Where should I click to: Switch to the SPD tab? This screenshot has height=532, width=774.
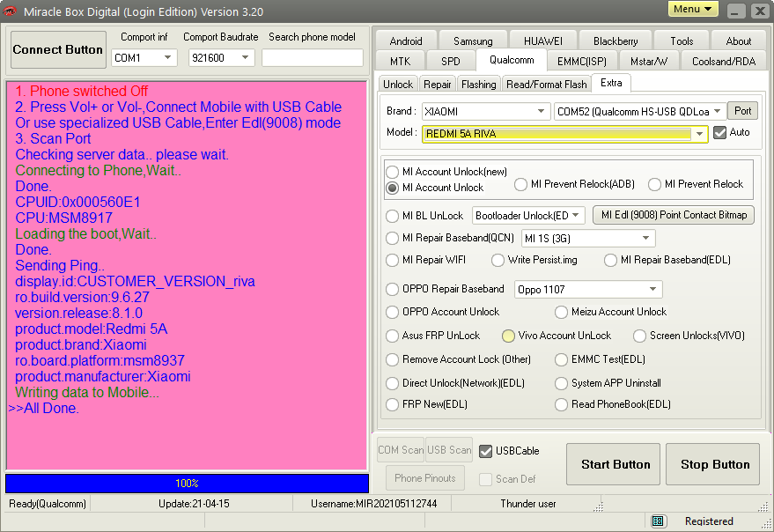tap(450, 62)
